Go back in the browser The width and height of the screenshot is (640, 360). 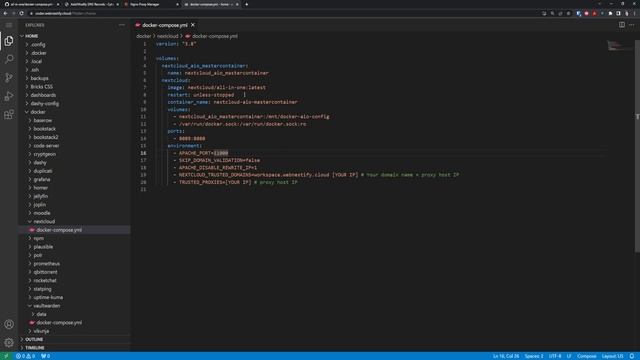point(5,13)
